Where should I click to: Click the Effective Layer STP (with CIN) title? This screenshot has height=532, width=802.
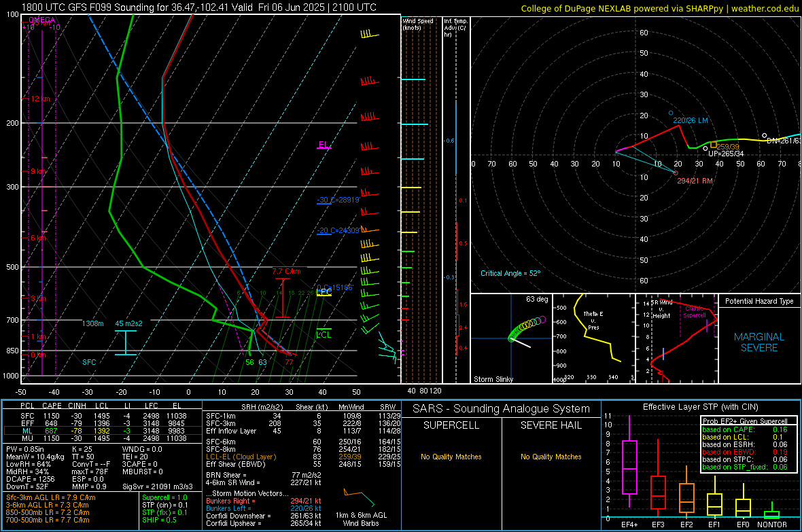click(x=700, y=407)
